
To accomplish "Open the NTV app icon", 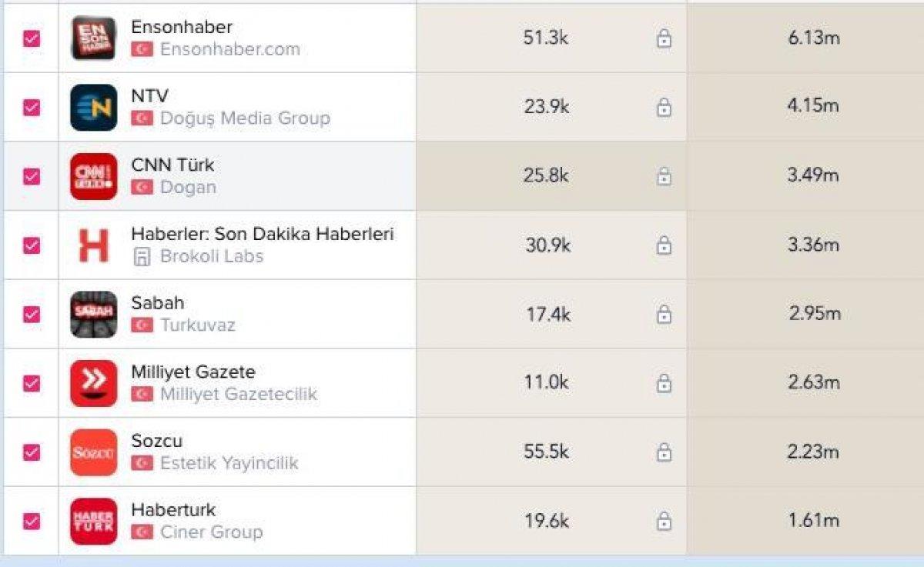I will pyautogui.click(x=93, y=108).
